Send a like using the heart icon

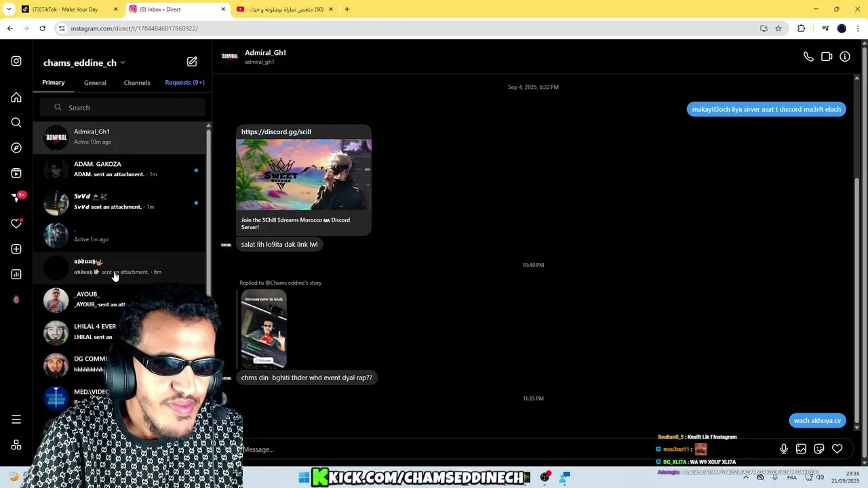pos(837,449)
